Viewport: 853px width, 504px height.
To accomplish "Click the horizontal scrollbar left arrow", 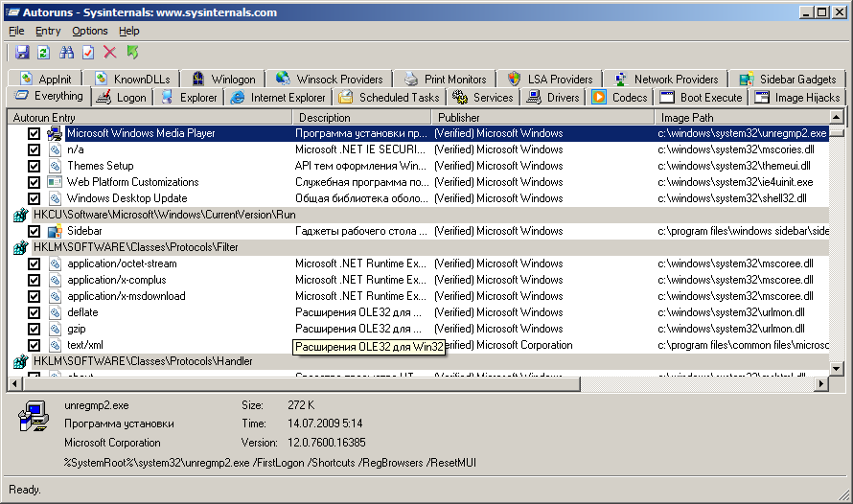I will click(14, 384).
